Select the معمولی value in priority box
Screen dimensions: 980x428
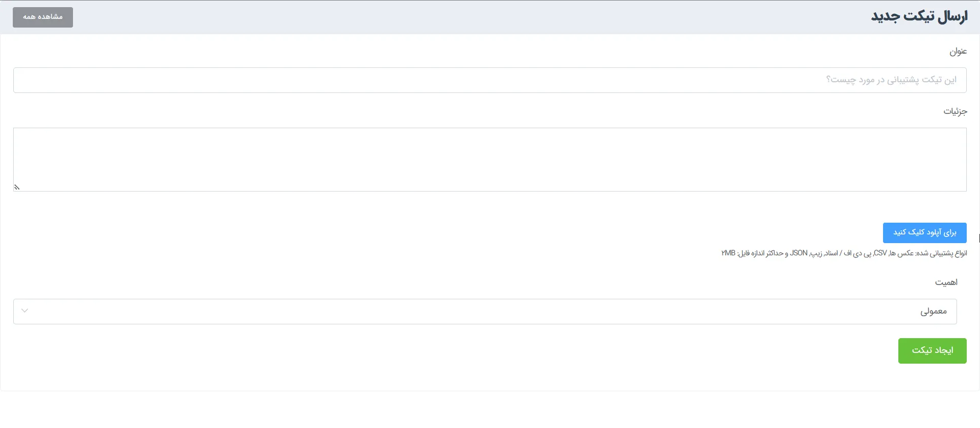point(934,312)
